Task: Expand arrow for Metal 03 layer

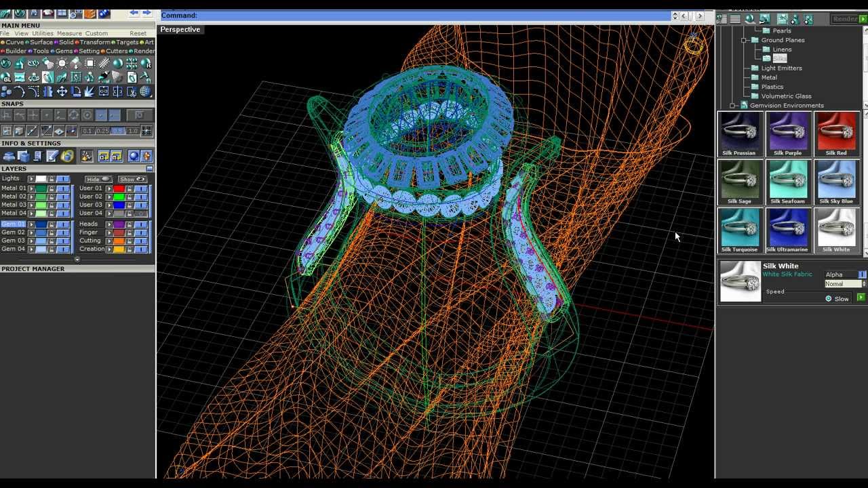Action: pyautogui.click(x=31, y=205)
